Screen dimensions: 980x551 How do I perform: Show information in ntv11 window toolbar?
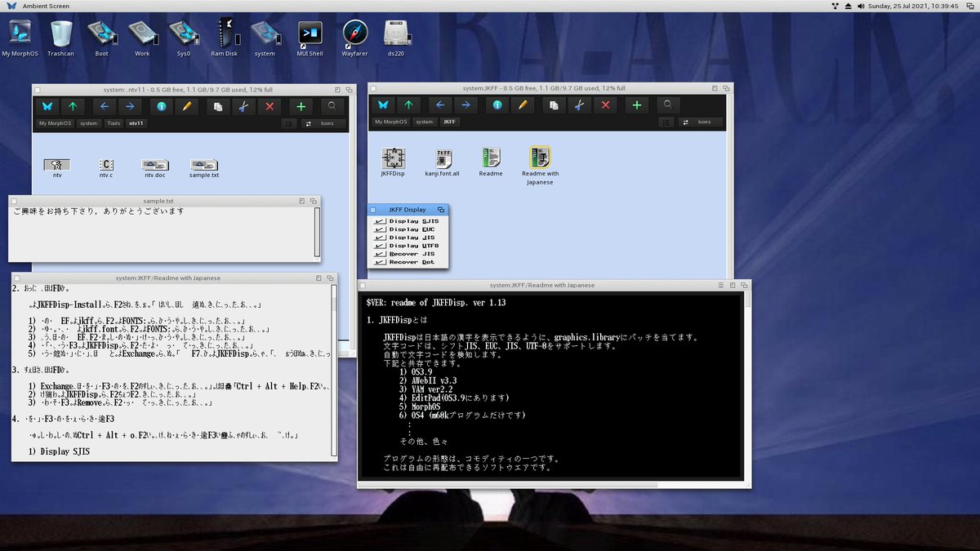161,106
